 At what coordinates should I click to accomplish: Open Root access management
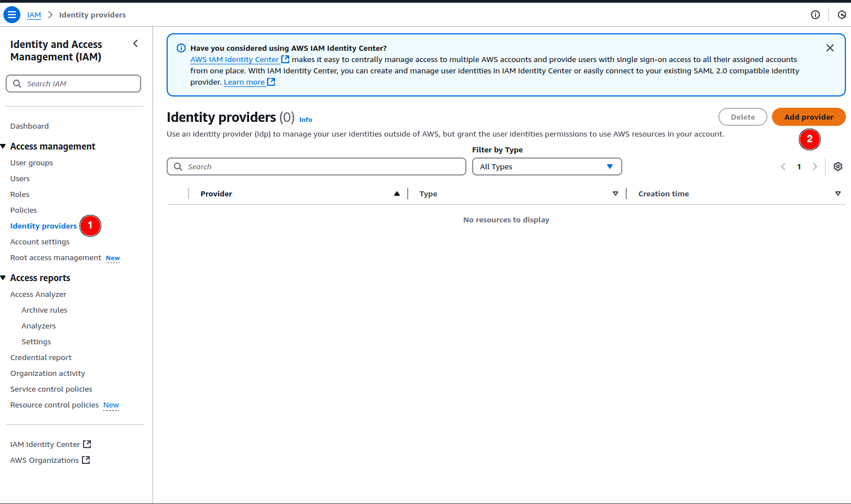[56, 257]
